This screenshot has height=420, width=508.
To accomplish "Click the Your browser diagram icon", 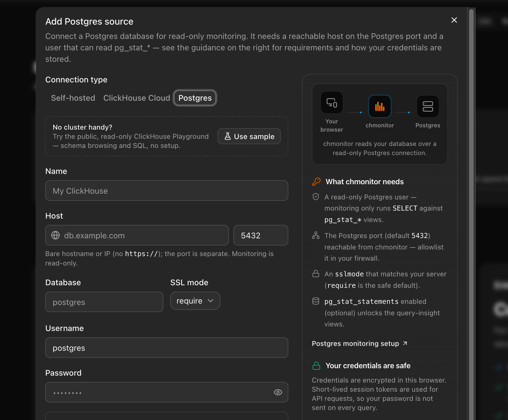I will click(332, 102).
